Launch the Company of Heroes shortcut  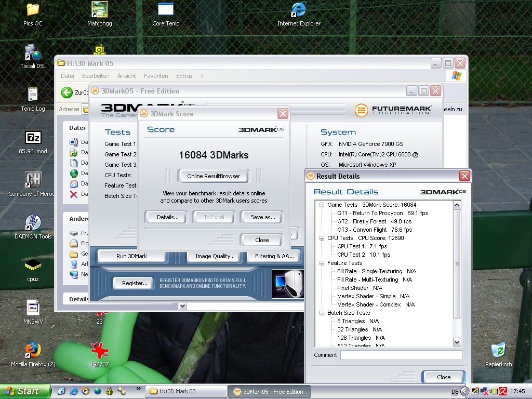coord(33,180)
